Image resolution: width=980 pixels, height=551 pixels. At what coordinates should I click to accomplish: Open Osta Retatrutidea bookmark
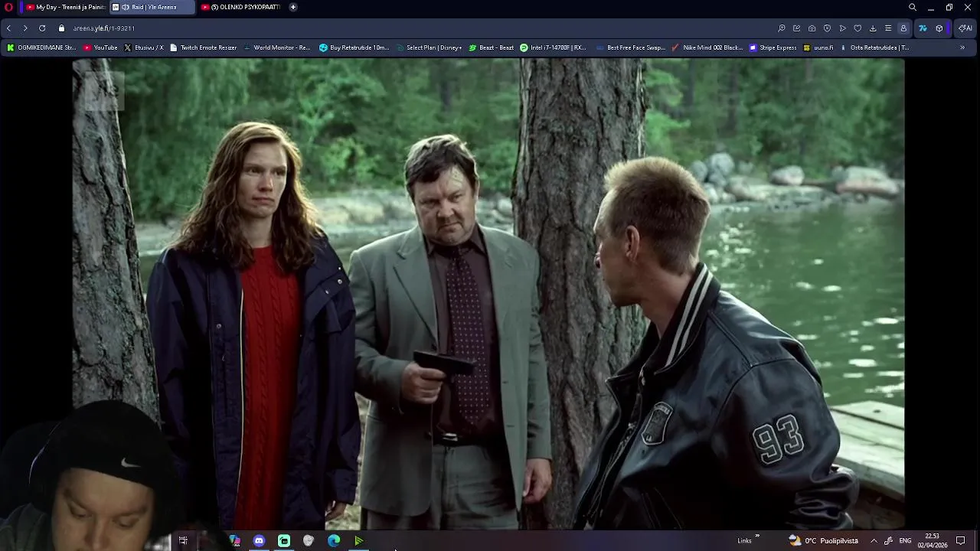coord(874,47)
